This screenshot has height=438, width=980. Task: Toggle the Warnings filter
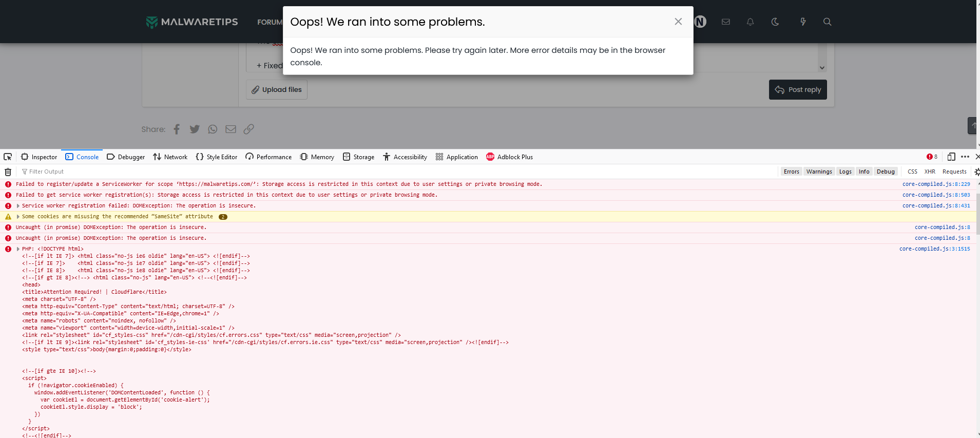(x=819, y=172)
